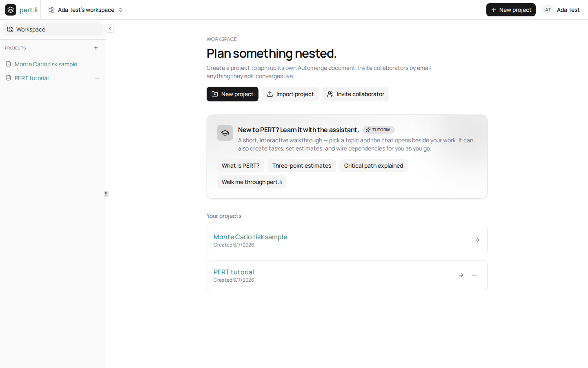Select Workspace in the sidebar
Image resolution: width=588 pixels, height=368 pixels.
(x=53, y=29)
